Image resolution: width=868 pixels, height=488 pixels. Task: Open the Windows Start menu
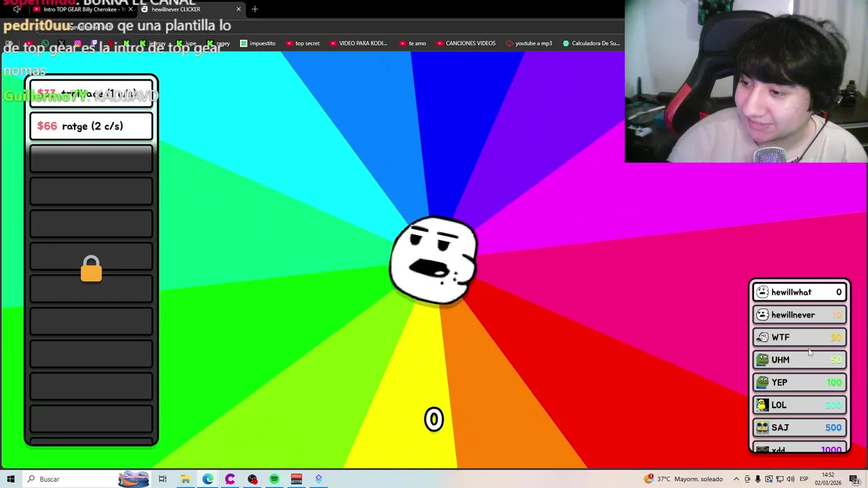(x=10, y=479)
